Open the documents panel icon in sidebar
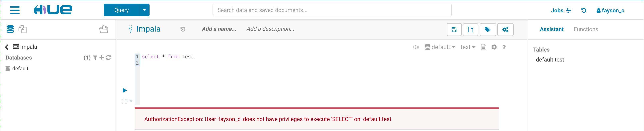The image size is (644, 131). click(x=23, y=29)
